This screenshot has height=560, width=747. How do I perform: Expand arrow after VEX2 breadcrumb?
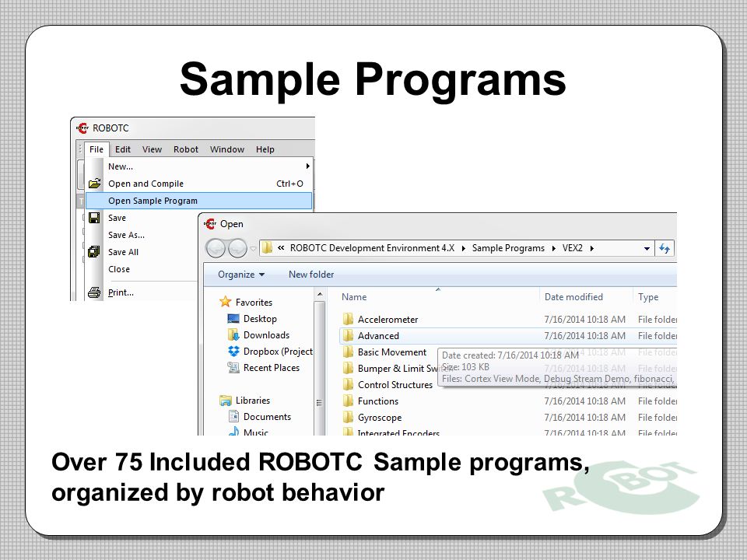[x=591, y=249]
